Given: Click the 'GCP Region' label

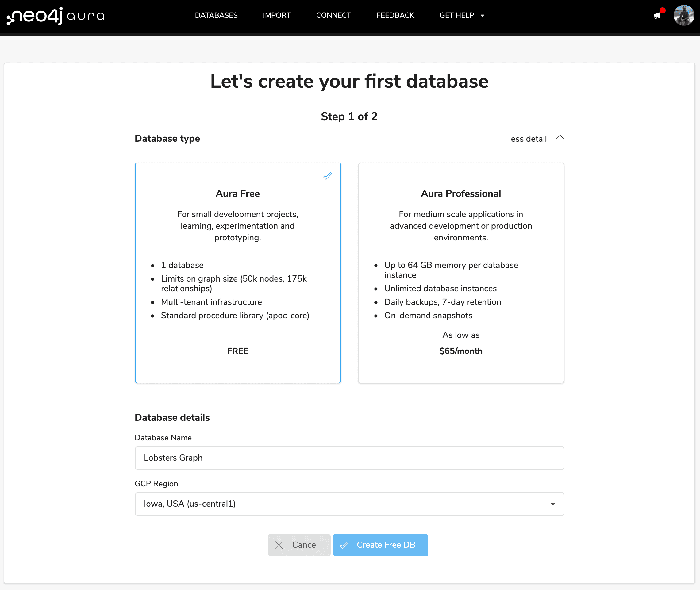Looking at the screenshot, I should point(156,484).
